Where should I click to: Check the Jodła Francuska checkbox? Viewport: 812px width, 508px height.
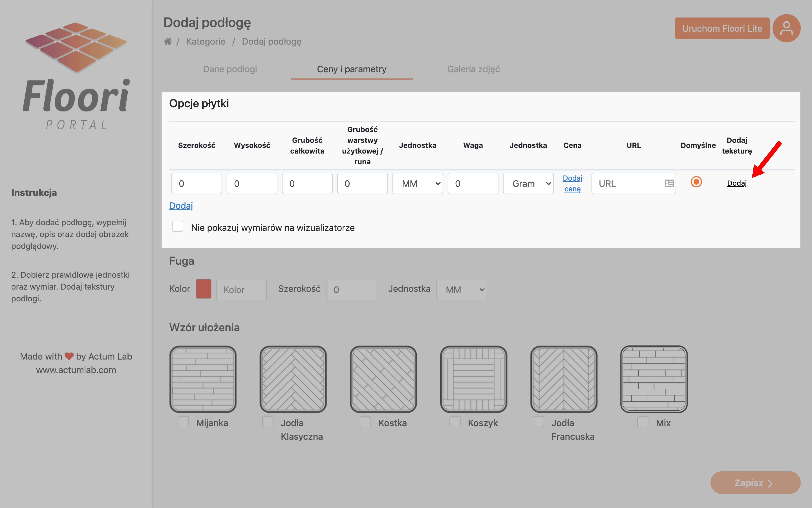[x=539, y=422]
